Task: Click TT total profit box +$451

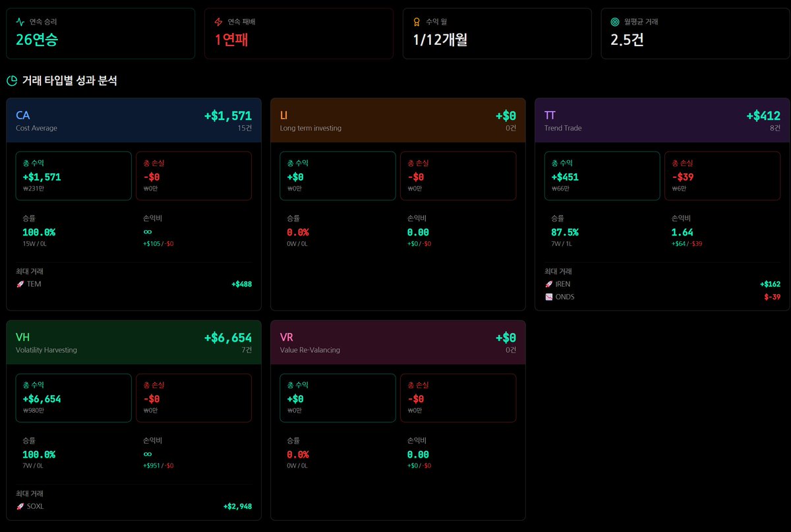Action: tap(602, 175)
